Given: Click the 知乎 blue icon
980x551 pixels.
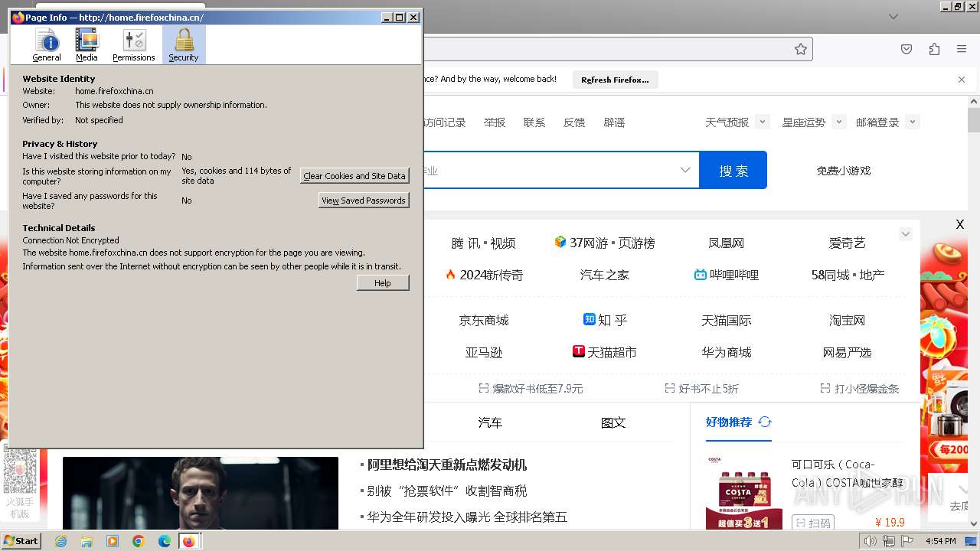Looking at the screenshot, I should [x=590, y=319].
